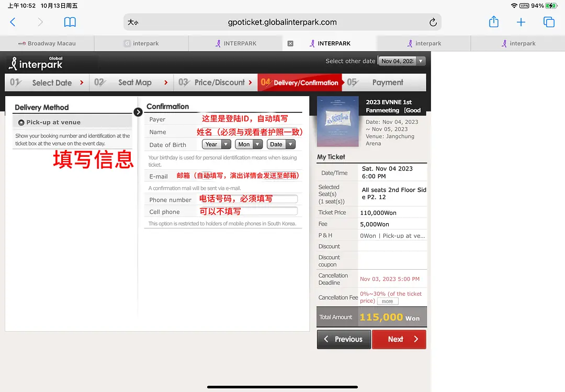Add a new tab with plus icon
565x392 pixels.
click(521, 22)
